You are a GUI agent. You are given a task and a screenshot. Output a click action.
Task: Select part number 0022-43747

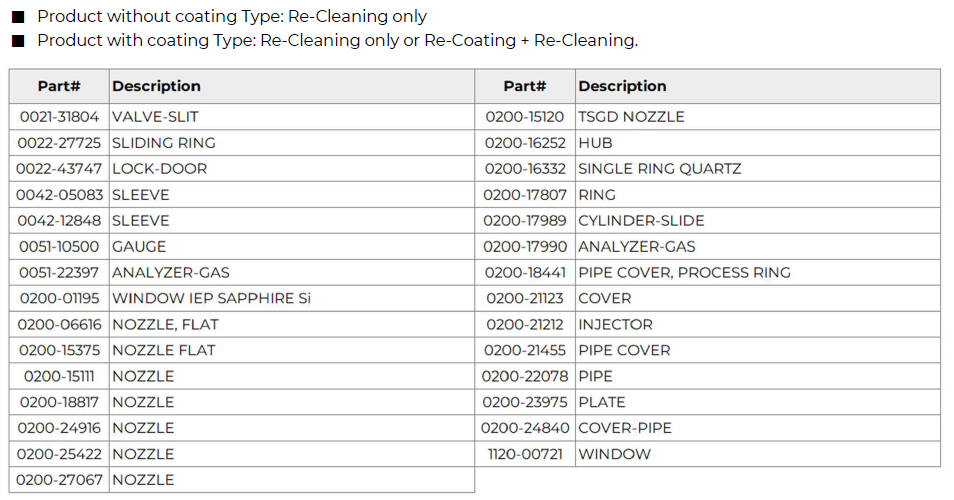[x=59, y=168]
